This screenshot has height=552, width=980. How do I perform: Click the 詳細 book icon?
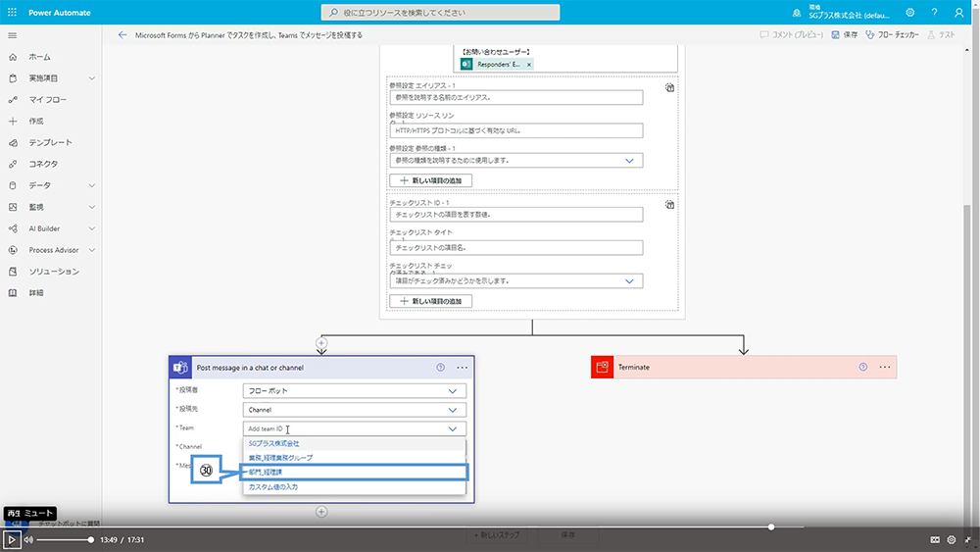(x=13, y=292)
